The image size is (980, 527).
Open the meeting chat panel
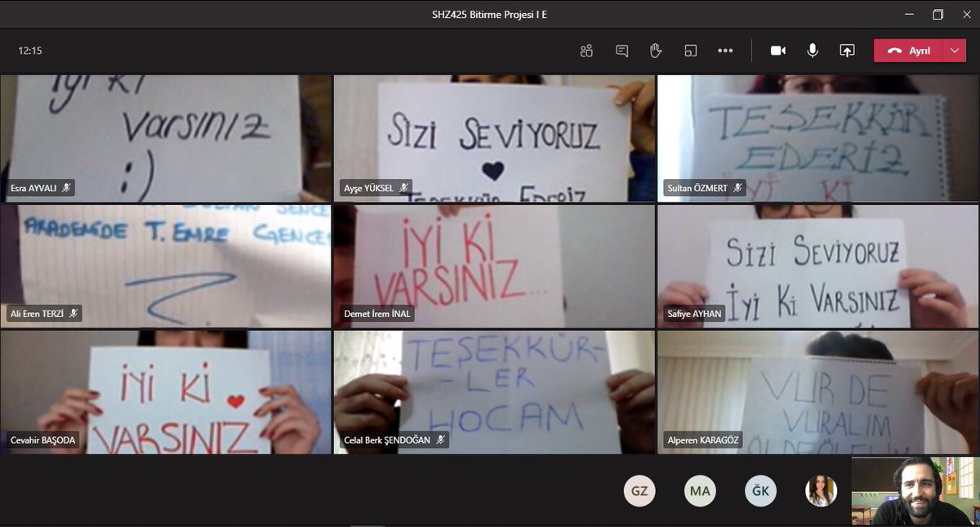(x=621, y=51)
